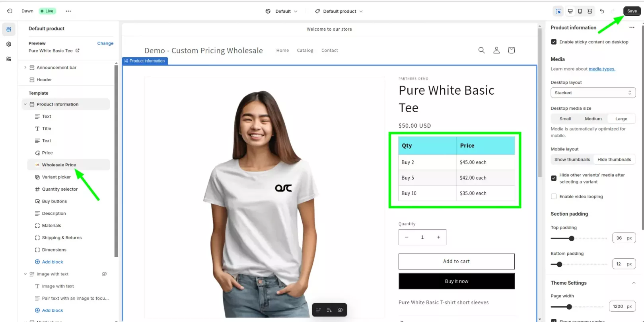The height and width of the screenshot is (322, 644).
Task: Click the exit editor back icon
Action: pyautogui.click(x=10, y=11)
